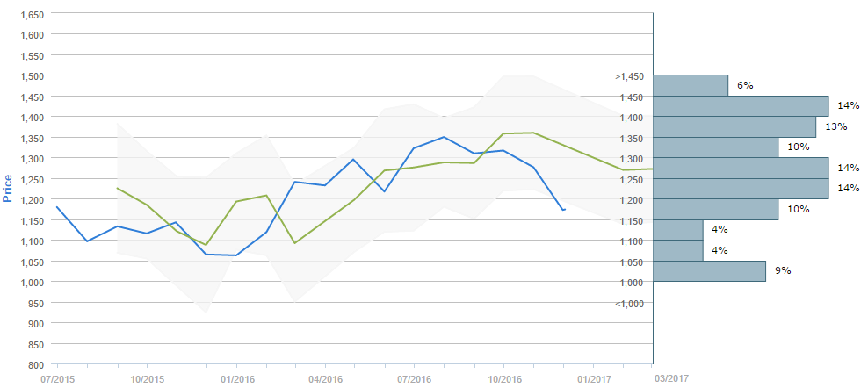868x388 pixels.
Task: Click the 4% bar between 1,100 and 1,150
Action: click(x=678, y=230)
